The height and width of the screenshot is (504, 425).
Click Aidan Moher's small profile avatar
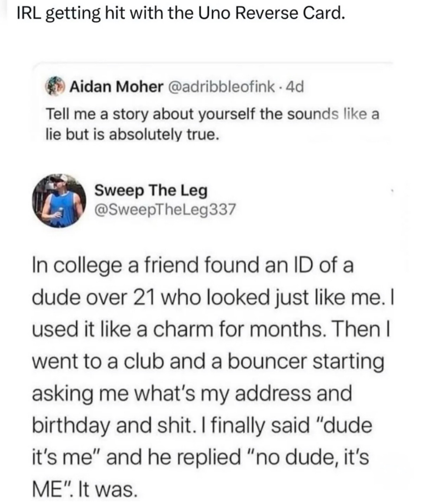55,87
